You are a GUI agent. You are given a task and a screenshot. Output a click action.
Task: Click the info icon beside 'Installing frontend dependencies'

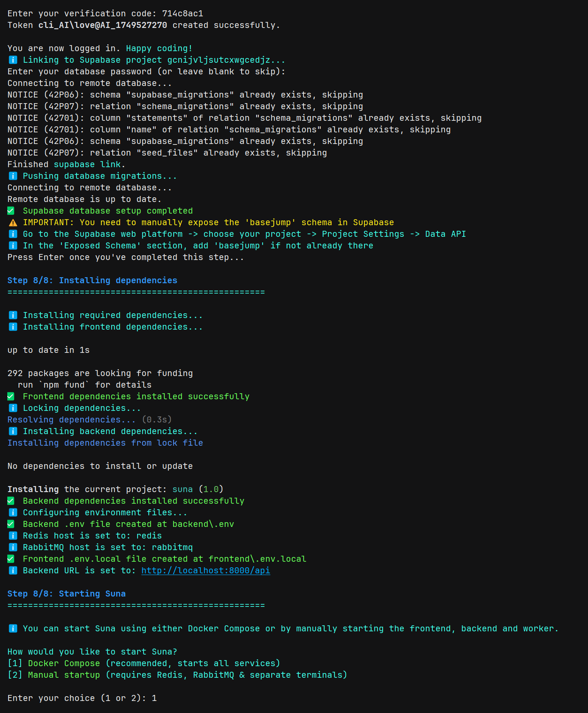coord(13,327)
